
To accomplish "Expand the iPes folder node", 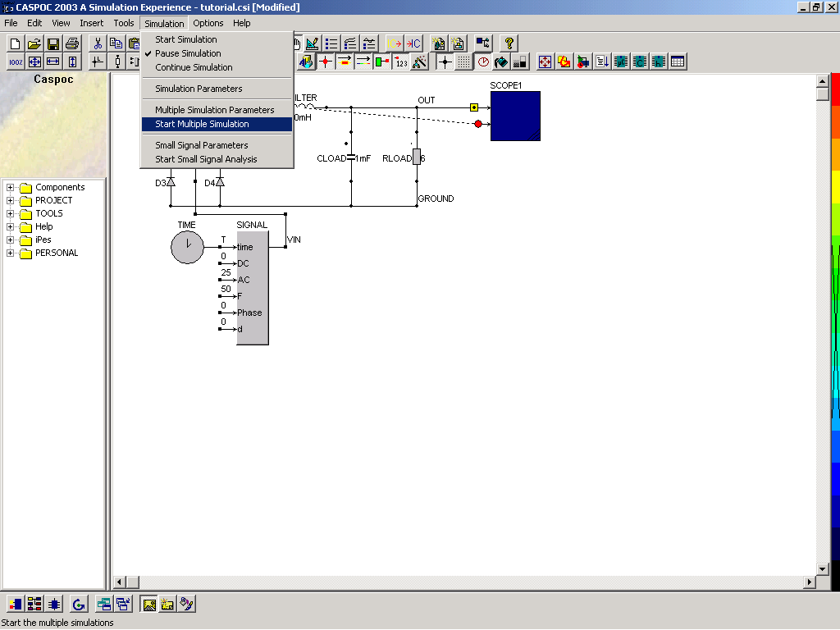I will [x=10, y=240].
